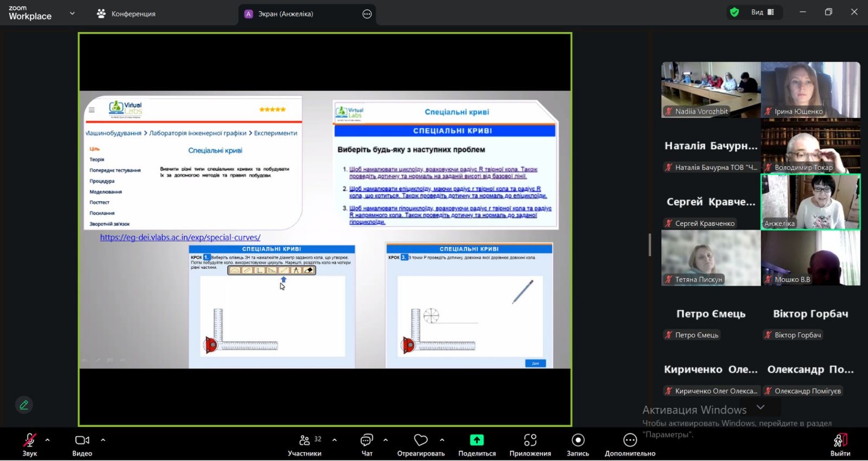Click the green encryption shield icon

tap(735, 12)
